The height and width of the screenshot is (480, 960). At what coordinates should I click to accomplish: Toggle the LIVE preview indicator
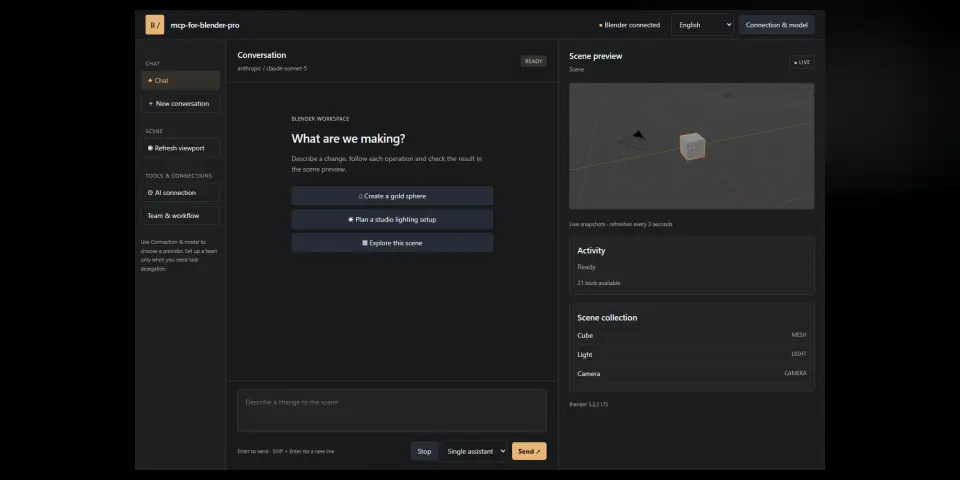tap(801, 62)
